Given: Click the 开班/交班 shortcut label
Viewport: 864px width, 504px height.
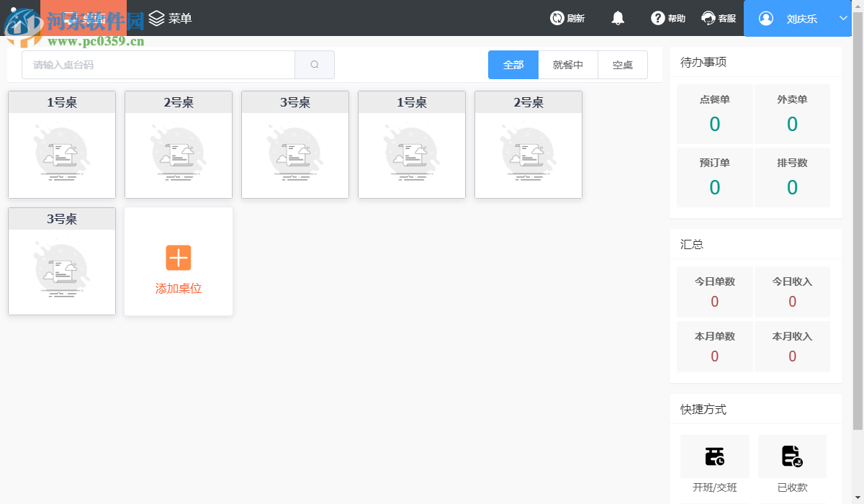Looking at the screenshot, I should click(x=715, y=487).
